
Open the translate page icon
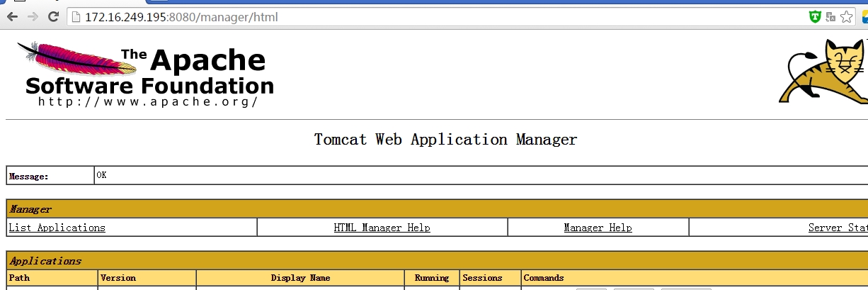(x=831, y=17)
